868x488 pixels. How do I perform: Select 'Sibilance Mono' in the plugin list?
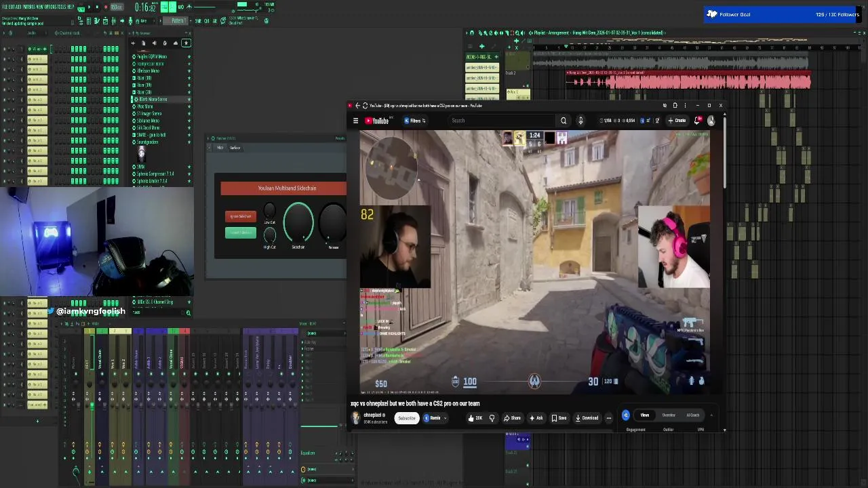pos(148,121)
